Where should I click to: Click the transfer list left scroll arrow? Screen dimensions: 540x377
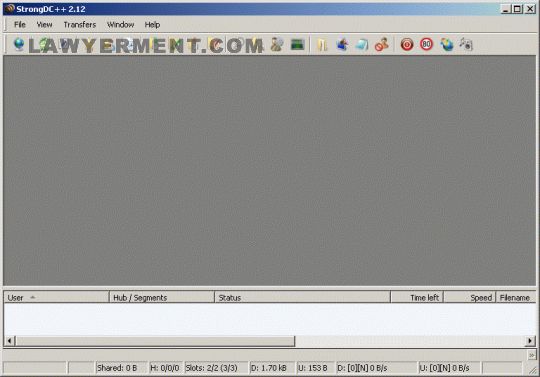click(x=10, y=341)
